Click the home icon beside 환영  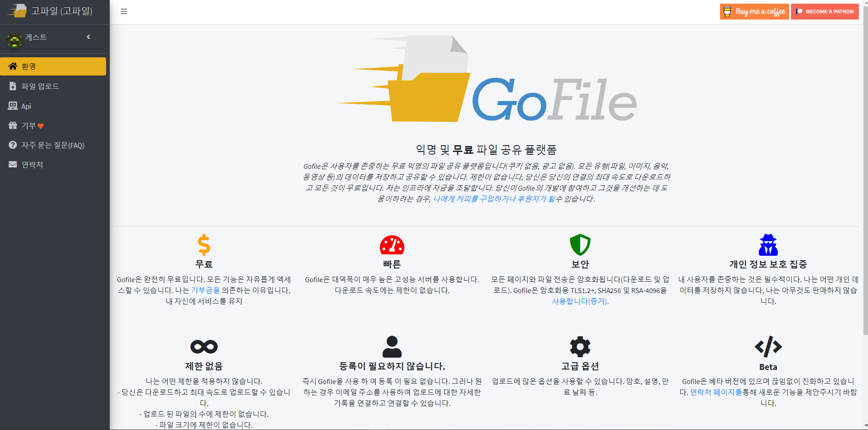(x=13, y=66)
